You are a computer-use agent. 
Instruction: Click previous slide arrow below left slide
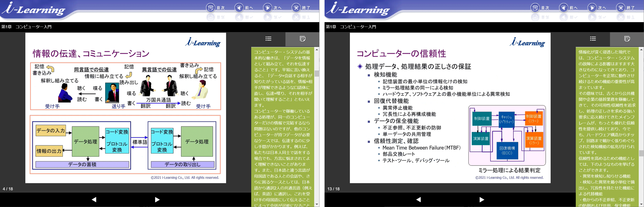click(x=94, y=199)
